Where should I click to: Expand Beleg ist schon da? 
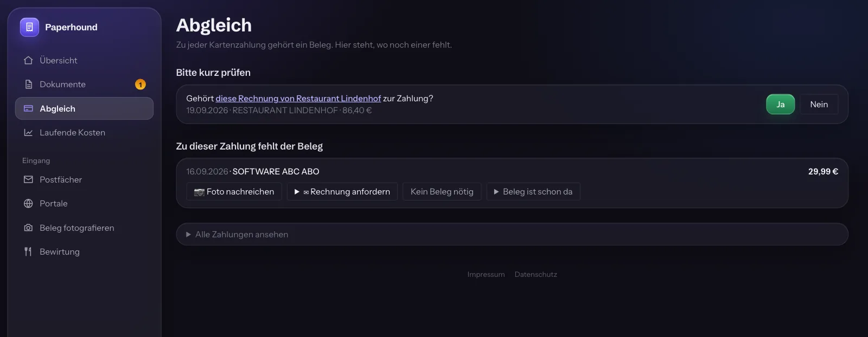click(533, 191)
